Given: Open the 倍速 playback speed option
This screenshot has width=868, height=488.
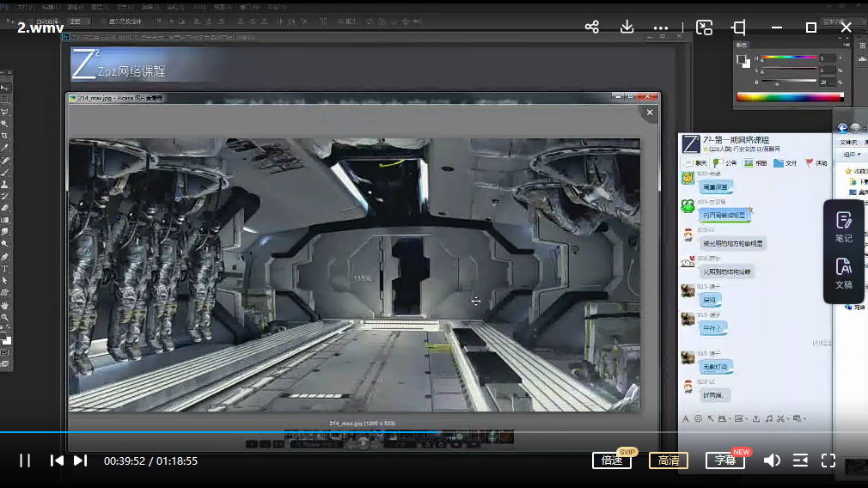Looking at the screenshot, I should click(x=612, y=461).
